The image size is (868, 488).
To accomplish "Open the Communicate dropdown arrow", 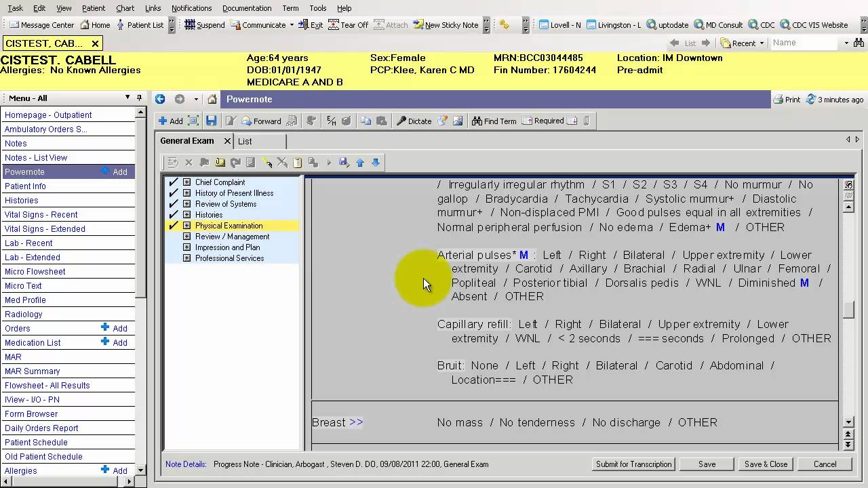I will point(292,25).
